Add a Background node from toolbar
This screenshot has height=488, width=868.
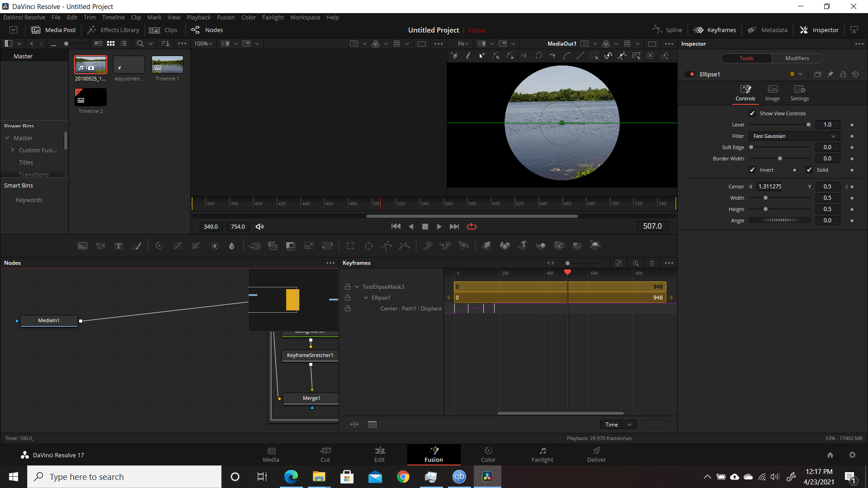[82, 246]
